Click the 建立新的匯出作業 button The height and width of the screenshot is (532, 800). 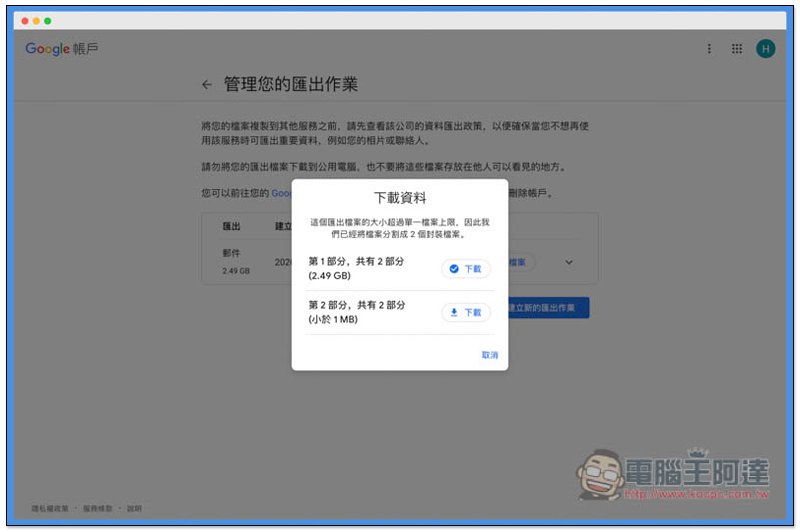[x=548, y=308]
